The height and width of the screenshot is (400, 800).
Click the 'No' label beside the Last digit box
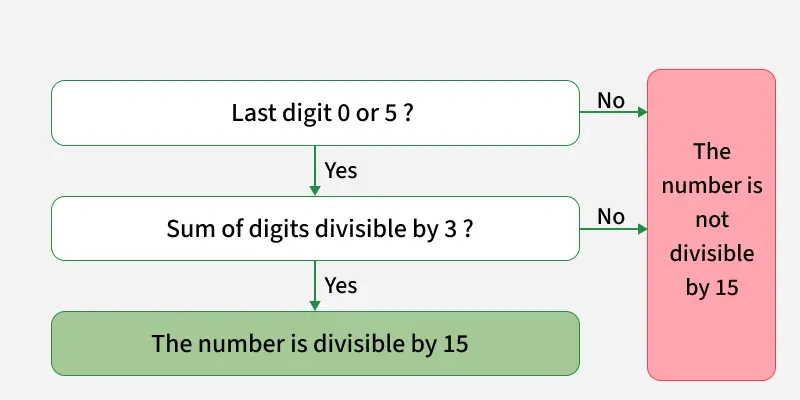click(612, 100)
